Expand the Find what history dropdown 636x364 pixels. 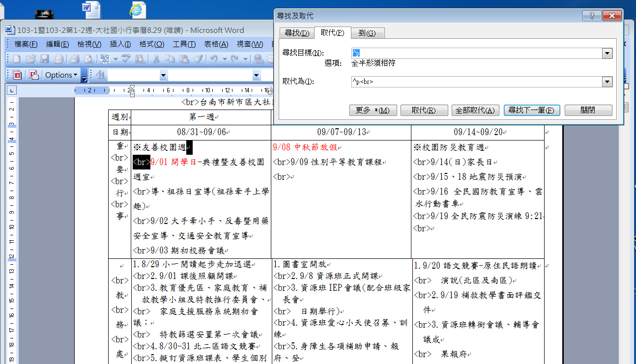coord(607,53)
